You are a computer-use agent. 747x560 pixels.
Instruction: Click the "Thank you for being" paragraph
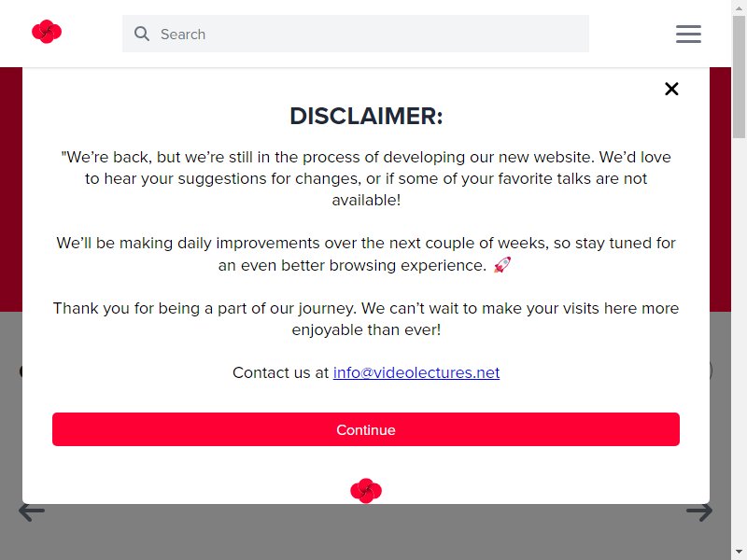pyautogui.click(x=366, y=319)
